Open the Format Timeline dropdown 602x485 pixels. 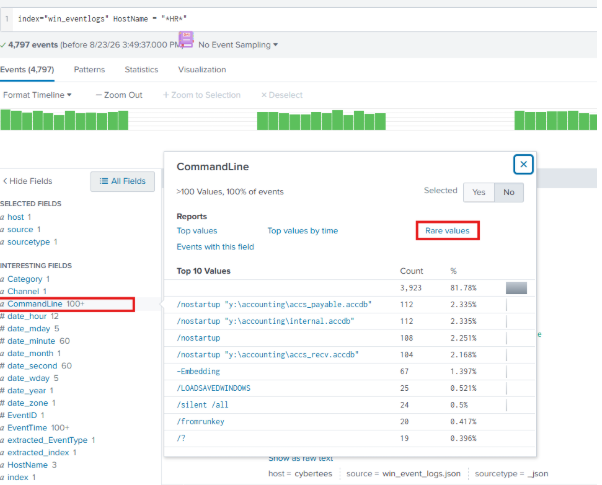click(37, 95)
